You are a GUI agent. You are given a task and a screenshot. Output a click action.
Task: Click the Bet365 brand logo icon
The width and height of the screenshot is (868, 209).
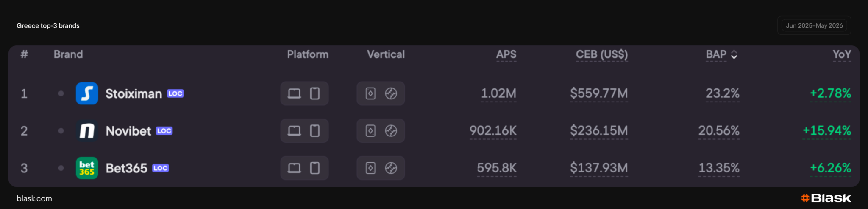pyautogui.click(x=87, y=168)
